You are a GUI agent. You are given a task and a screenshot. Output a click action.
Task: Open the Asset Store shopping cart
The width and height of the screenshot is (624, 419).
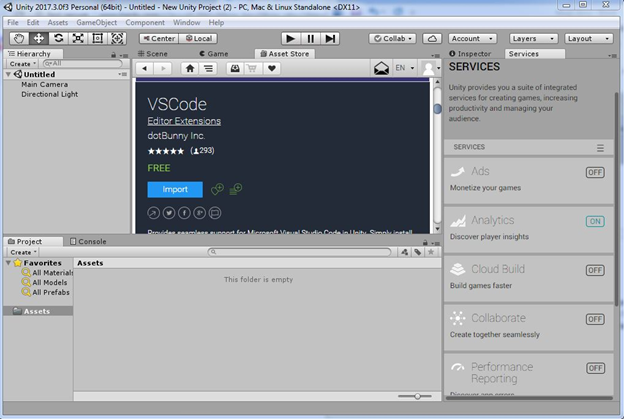pyautogui.click(x=252, y=68)
